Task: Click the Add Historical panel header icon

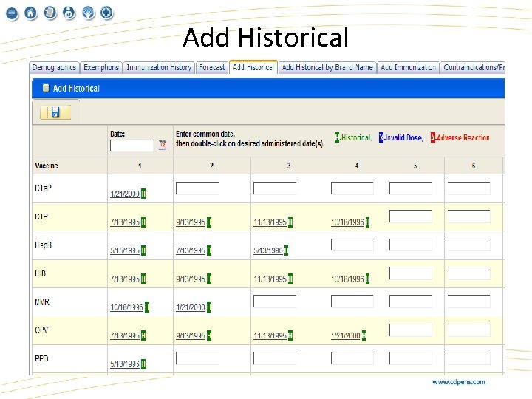Action: pyautogui.click(x=46, y=88)
